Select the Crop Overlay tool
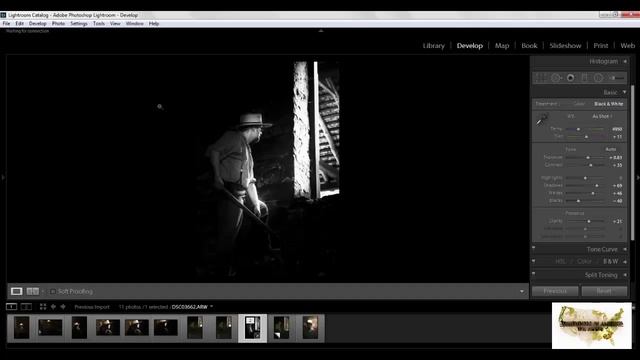The width and height of the screenshot is (640, 360). (540, 78)
